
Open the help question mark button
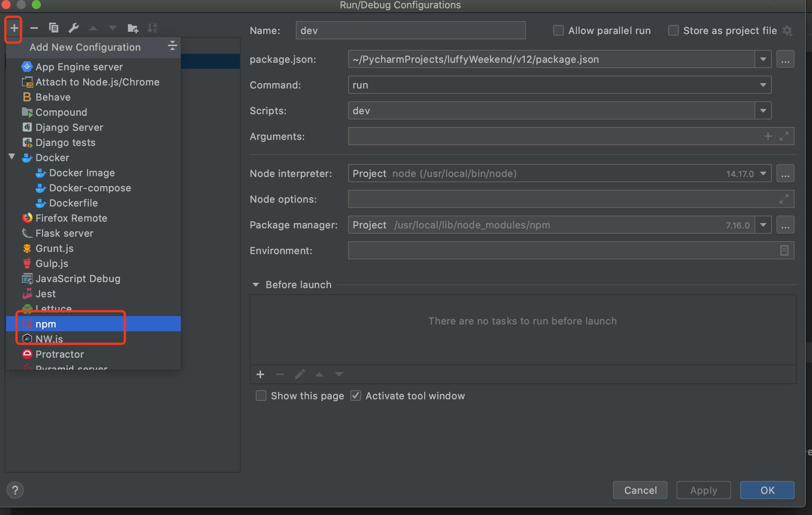15,490
